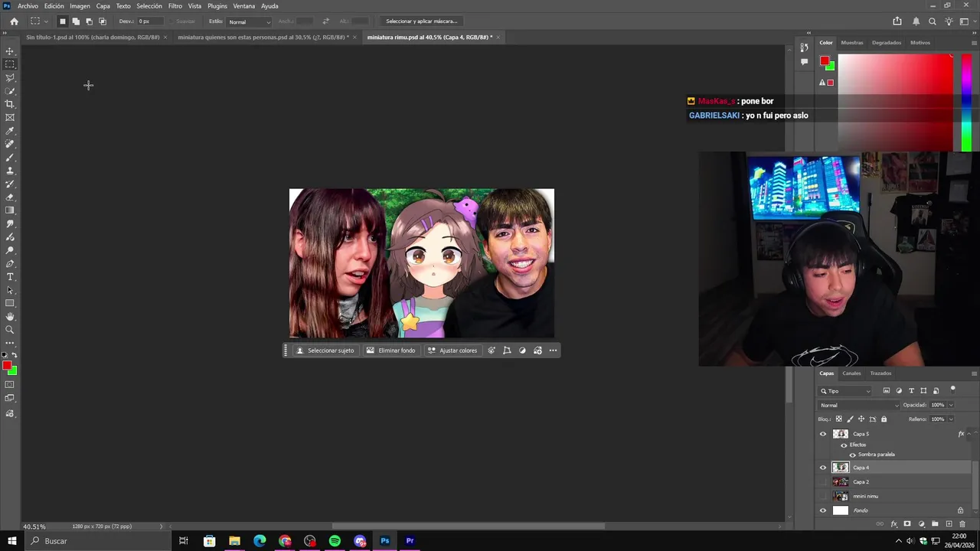The height and width of the screenshot is (551, 980).
Task: Select the Path Selection tool
Action: (10, 290)
